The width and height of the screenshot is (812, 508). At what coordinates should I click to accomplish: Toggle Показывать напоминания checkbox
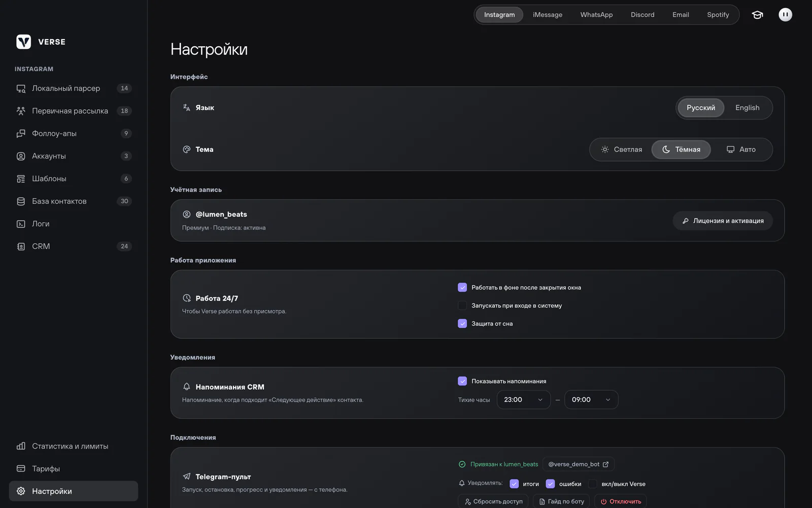pyautogui.click(x=462, y=381)
